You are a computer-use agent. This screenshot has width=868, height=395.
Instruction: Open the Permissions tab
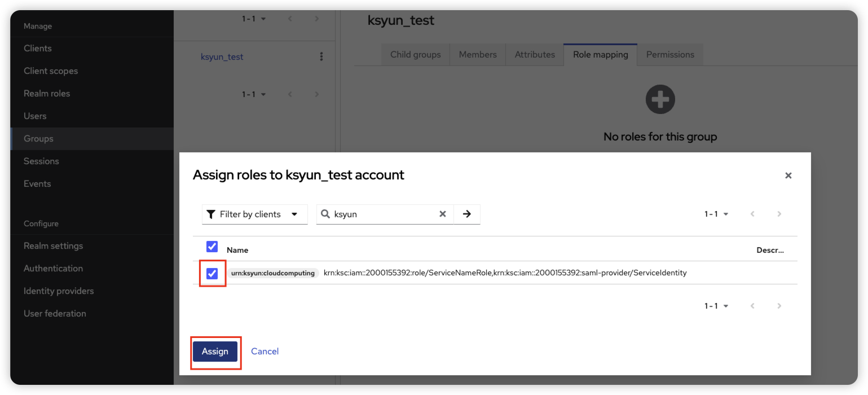tap(670, 55)
